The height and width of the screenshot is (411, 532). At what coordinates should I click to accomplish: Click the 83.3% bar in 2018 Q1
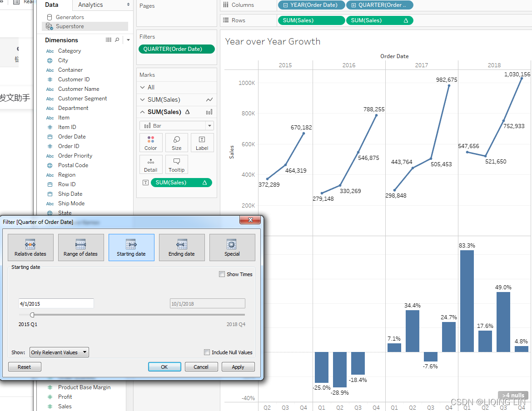[x=467, y=301]
